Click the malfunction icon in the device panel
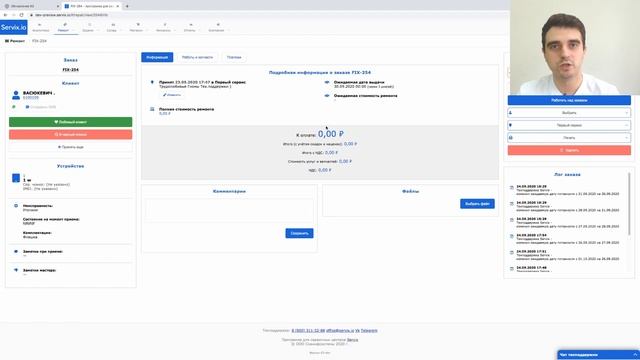This screenshot has height=360, width=640. click(16, 206)
